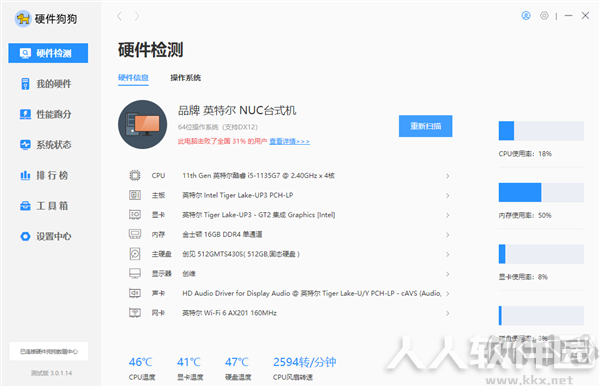Click the 测试版 3.0.1.14 version text
Screen dimensions: 600x387
[x=51, y=373]
